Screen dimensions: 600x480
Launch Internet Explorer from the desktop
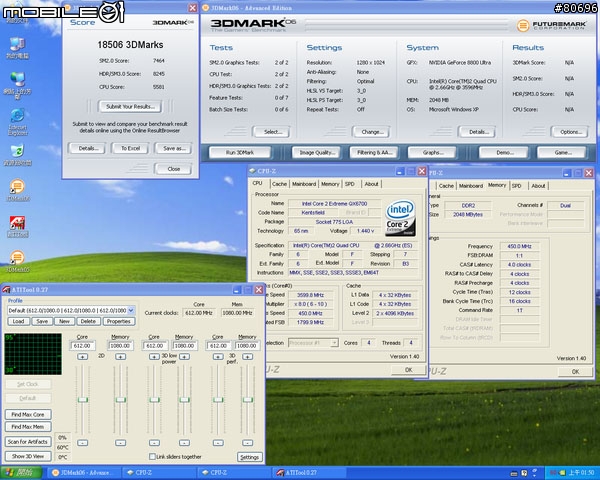17,122
